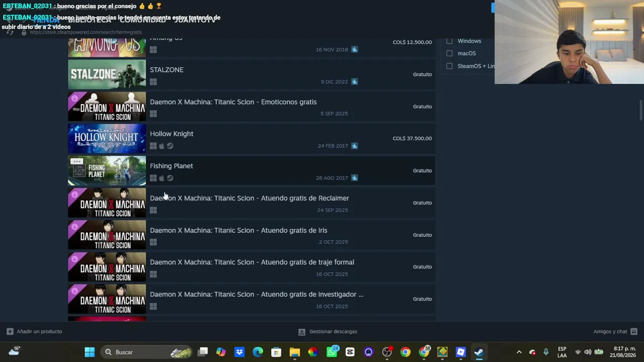Open the Windows Start menu
The image size is (644, 362).
(x=90, y=352)
